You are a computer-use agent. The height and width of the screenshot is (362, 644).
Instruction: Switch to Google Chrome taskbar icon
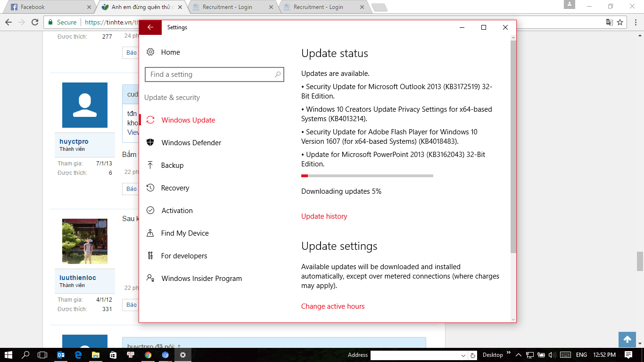[x=148, y=355]
